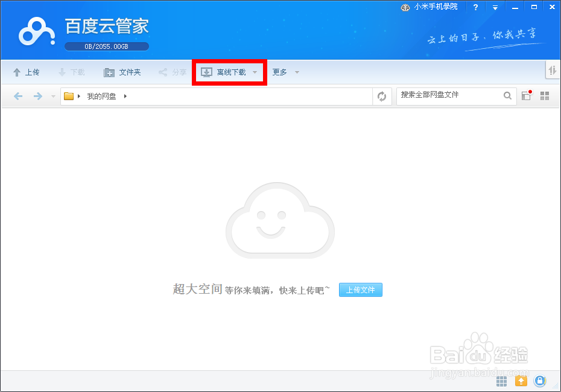Switch to grid view icon
The width and height of the screenshot is (561, 392).
545,95
